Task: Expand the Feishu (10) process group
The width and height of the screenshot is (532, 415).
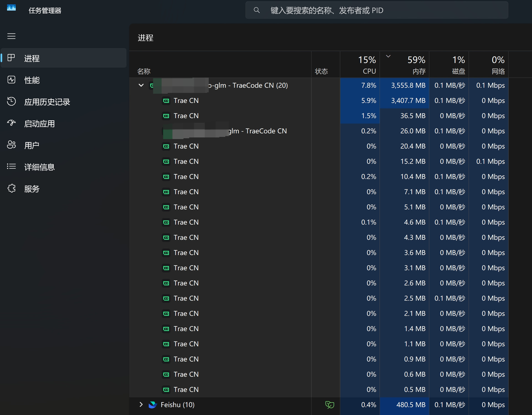Action: pyautogui.click(x=141, y=404)
